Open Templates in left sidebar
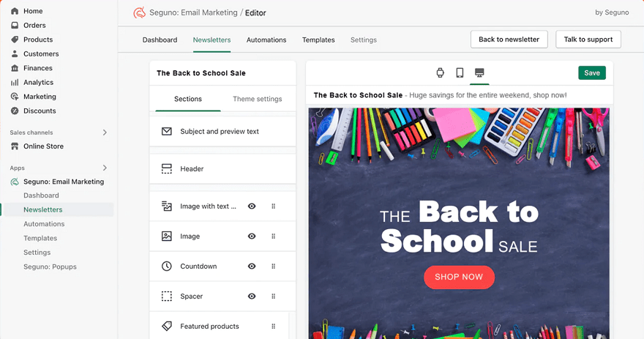This screenshot has width=644, height=339. [x=40, y=239]
